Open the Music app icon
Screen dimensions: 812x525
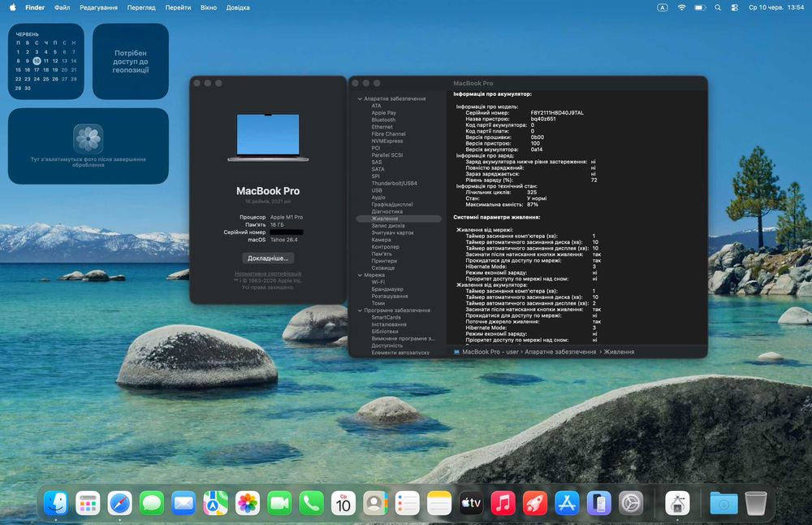click(x=503, y=503)
